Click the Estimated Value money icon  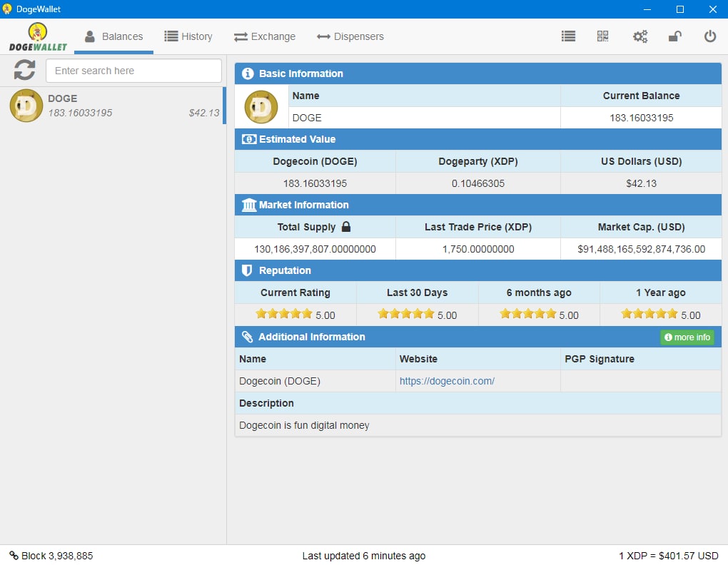pos(249,139)
